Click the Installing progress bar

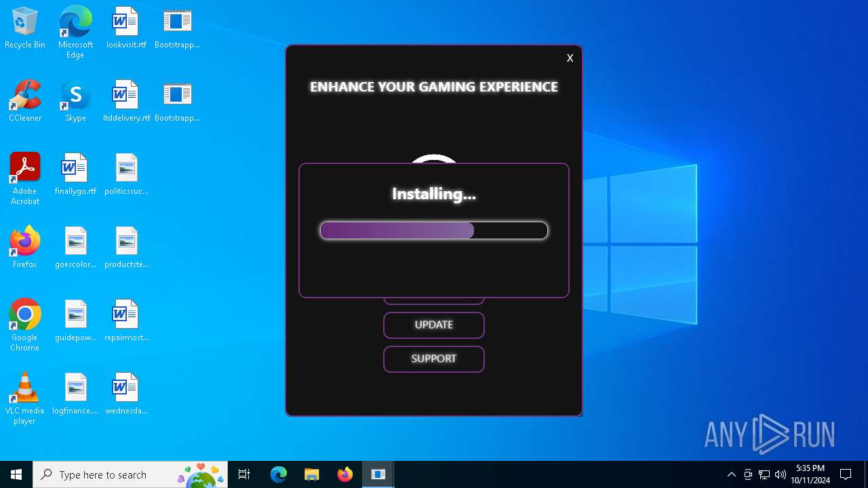[x=434, y=230]
